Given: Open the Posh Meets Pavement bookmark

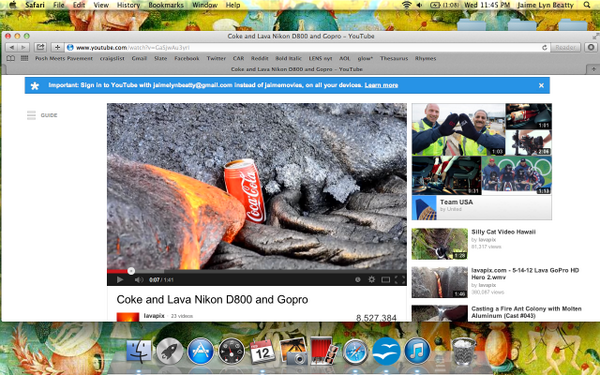Looking at the screenshot, I should pos(64,59).
